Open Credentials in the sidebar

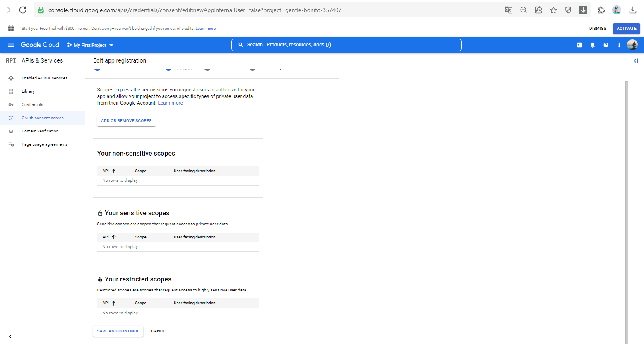(32, 105)
